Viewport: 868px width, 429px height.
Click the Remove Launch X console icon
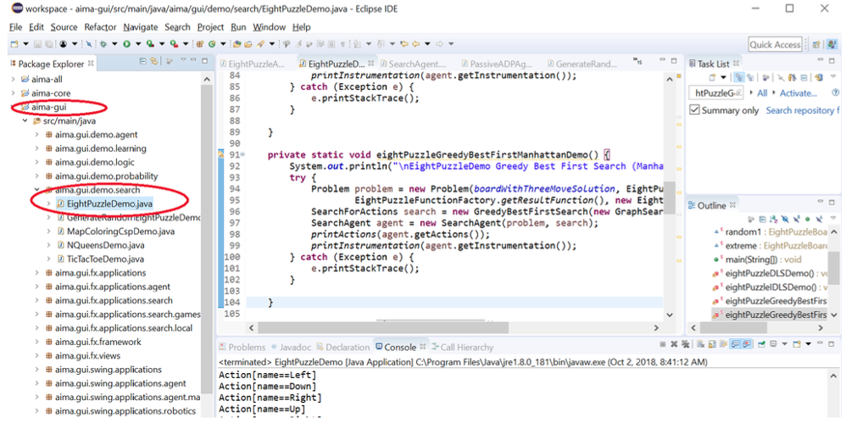[674, 344]
